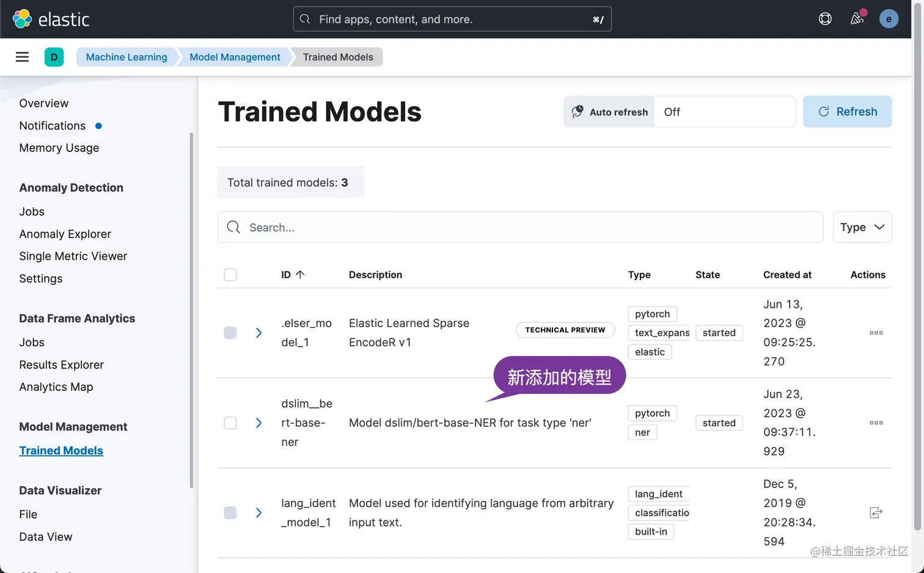Open Data Frame Analytics Jobs
The width and height of the screenshot is (924, 573).
32,342
